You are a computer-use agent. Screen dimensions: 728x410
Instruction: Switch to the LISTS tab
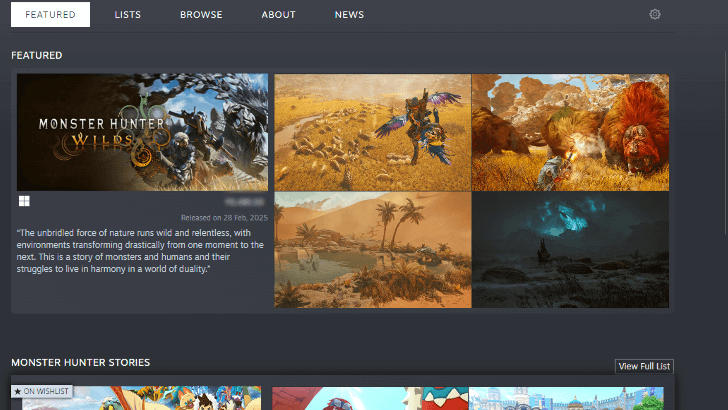(128, 14)
